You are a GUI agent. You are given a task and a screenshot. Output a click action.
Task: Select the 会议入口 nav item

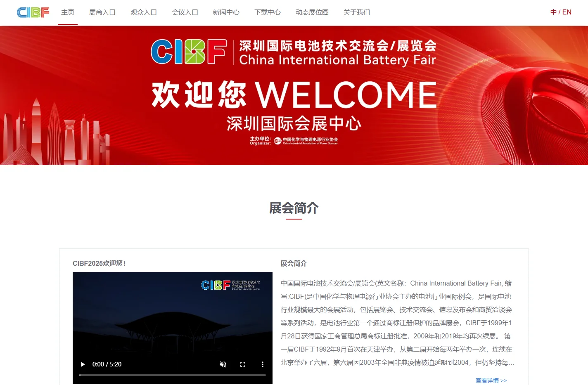point(185,12)
